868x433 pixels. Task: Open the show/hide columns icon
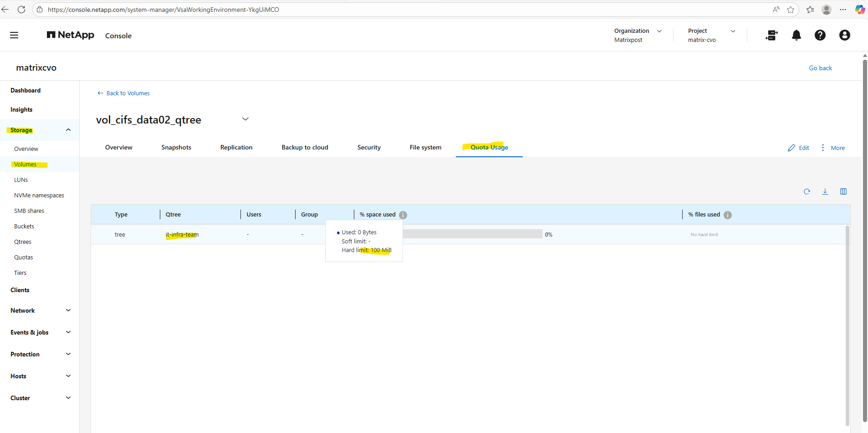(x=843, y=191)
